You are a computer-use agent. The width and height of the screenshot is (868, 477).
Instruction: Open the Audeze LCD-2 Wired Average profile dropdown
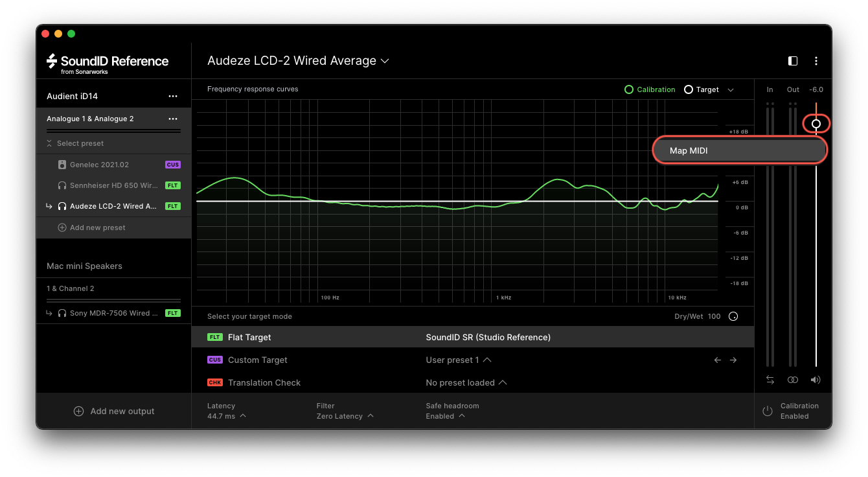tap(298, 60)
